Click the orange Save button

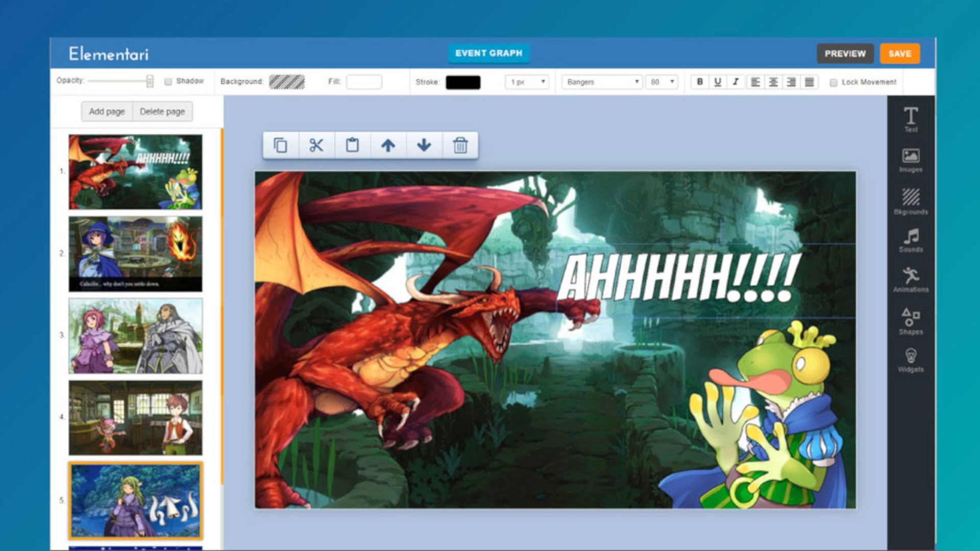tap(899, 54)
